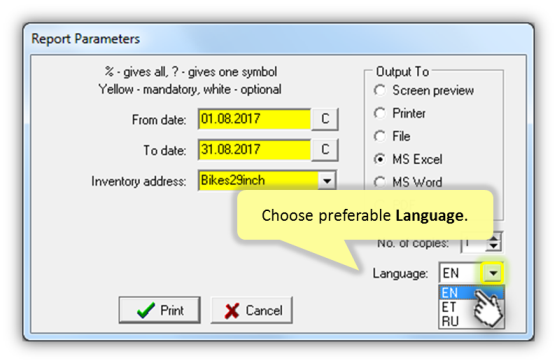Click the To date field
Viewport: 557px width, 363px height.
tap(254, 150)
